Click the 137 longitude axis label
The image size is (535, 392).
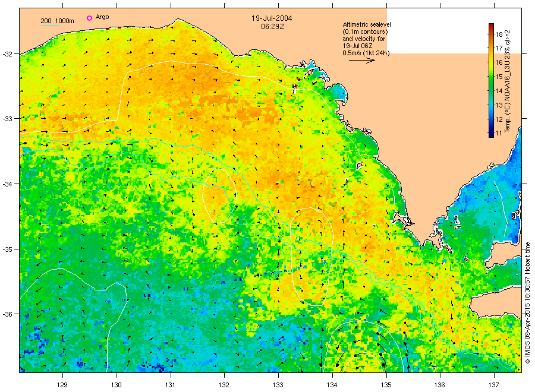(x=494, y=385)
